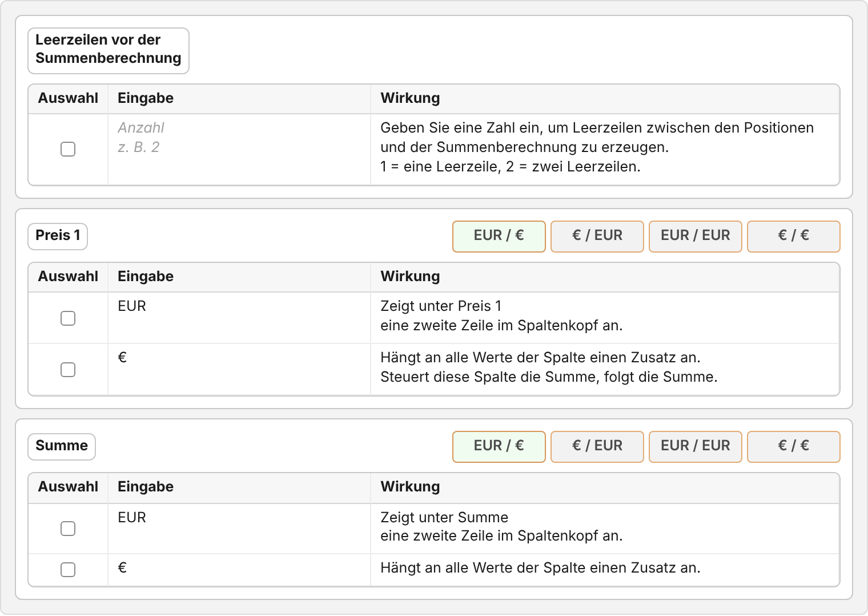Choose the € / € preset in Preis 1

794,237
